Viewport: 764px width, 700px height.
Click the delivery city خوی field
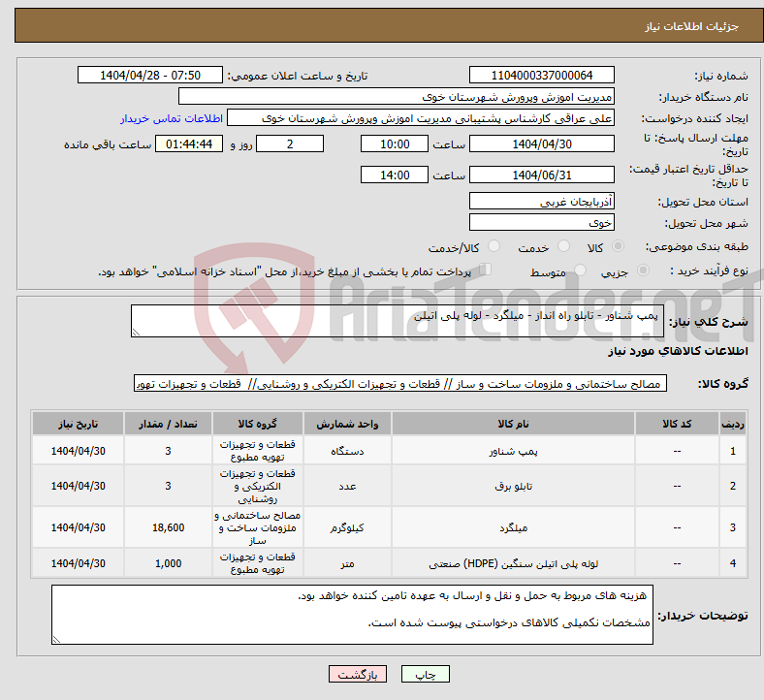pos(541,222)
